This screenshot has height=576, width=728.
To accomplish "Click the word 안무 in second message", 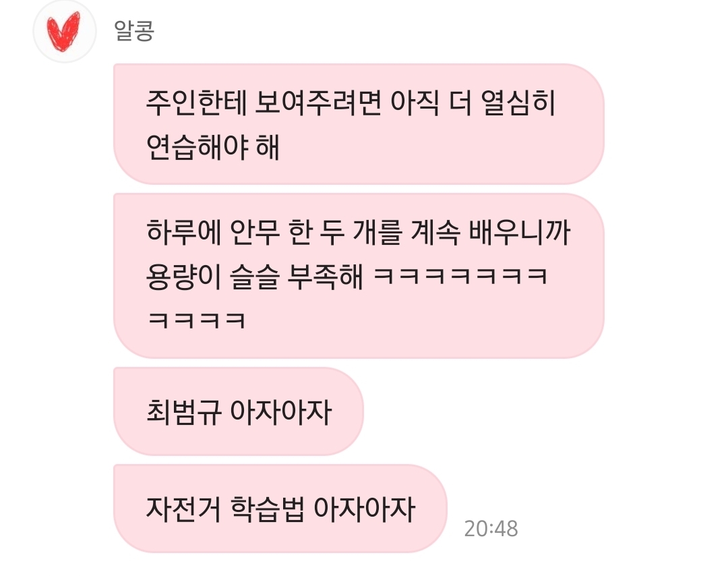I will (255, 232).
